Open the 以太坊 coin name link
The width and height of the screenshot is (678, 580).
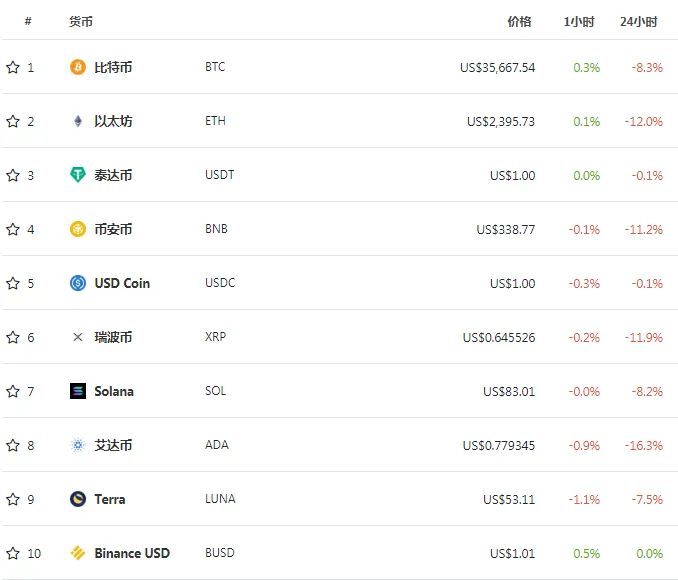113,121
